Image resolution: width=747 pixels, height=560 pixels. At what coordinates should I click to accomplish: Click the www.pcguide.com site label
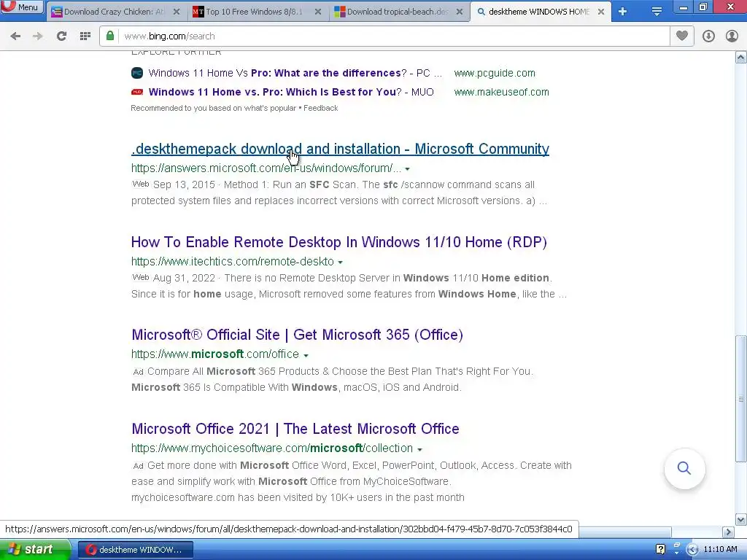point(495,74)
